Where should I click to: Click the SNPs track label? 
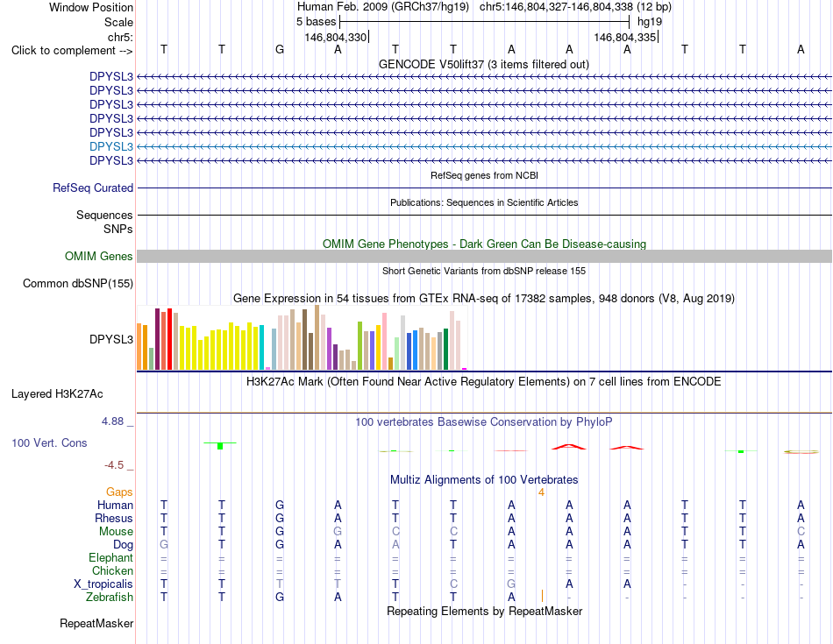[118, 229]
